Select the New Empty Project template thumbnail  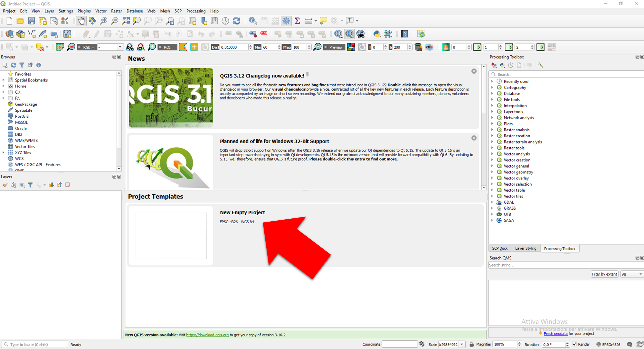[x=171, y=236]
